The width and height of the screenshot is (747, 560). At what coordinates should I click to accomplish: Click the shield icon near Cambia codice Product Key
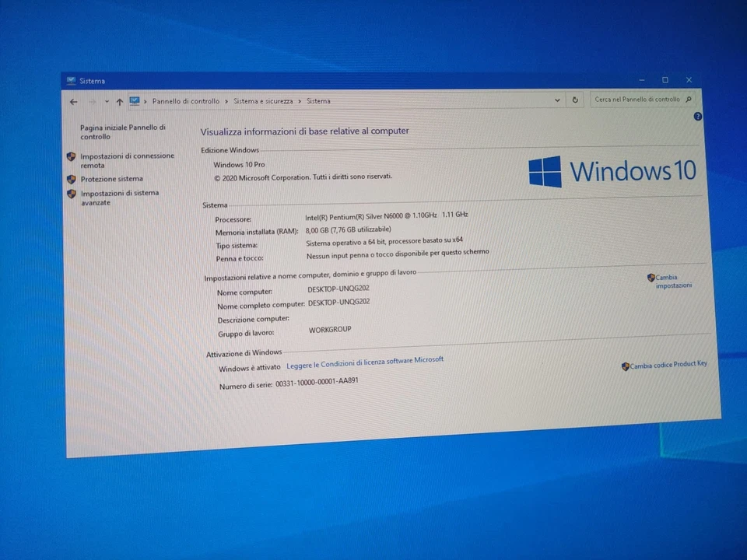(625, 366)
